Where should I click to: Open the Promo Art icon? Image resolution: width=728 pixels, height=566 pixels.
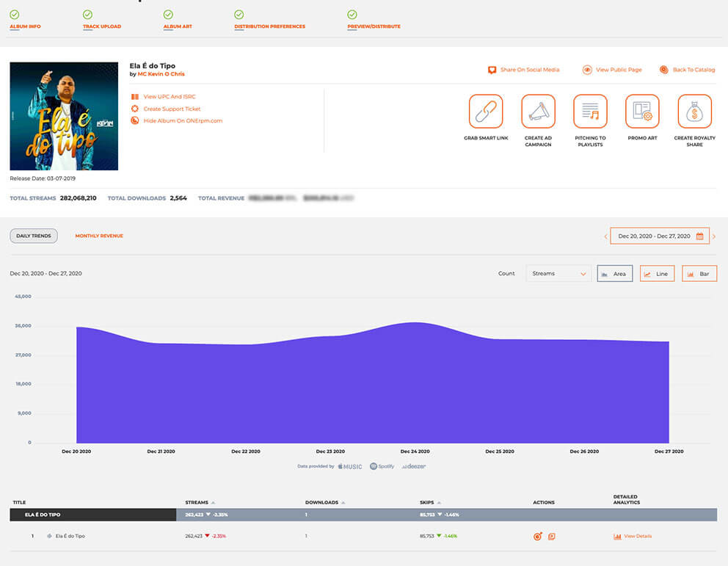642,112
